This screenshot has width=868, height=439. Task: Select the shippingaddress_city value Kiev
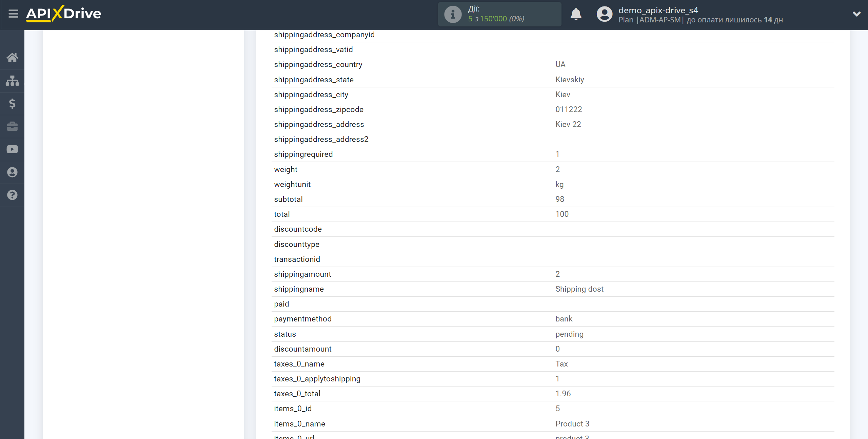563,95
